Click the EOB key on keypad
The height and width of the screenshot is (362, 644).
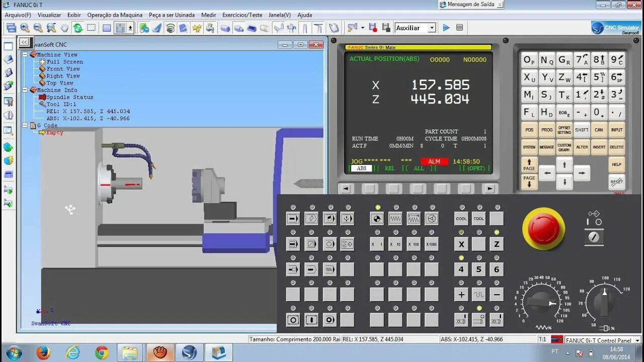click(564, 112)
